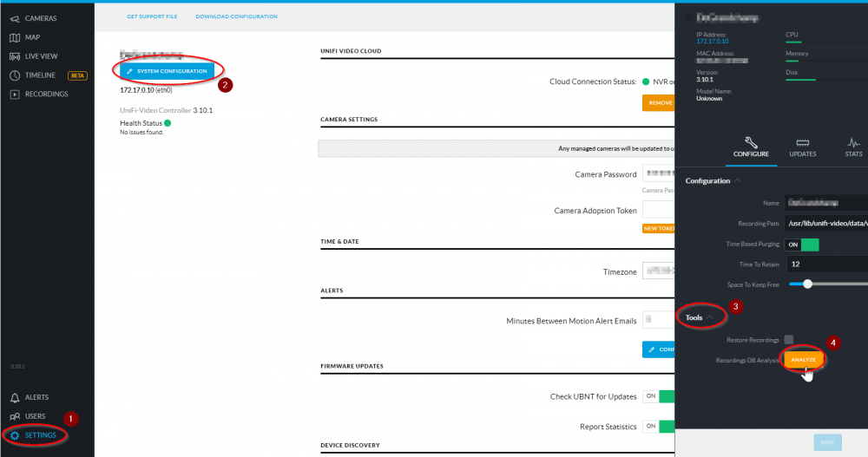Click Get Support File link

pos(152,16)
